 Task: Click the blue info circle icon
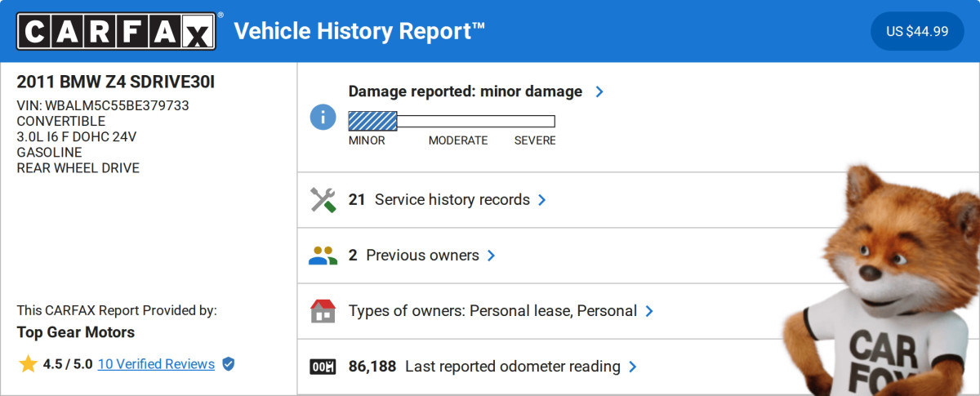click(x=323, y=116)
